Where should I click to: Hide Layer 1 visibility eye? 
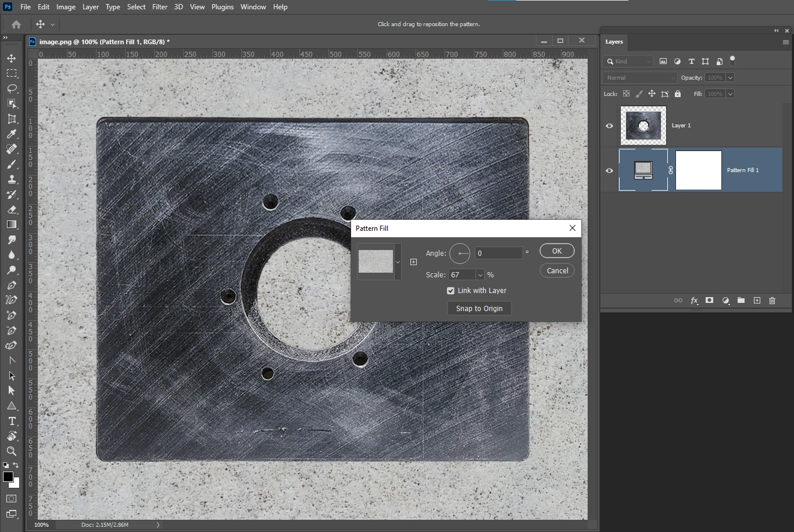click(x=609, y=126)
